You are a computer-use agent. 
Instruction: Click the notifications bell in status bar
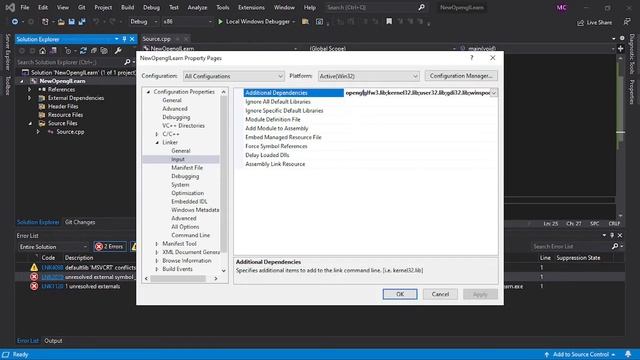pyautogui.click(x=628, y=354)
